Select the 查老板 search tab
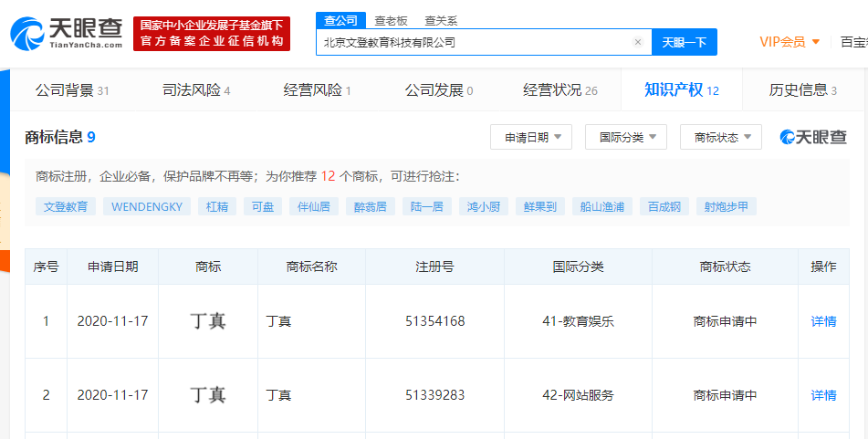868x439 pixels. [391, 20]
